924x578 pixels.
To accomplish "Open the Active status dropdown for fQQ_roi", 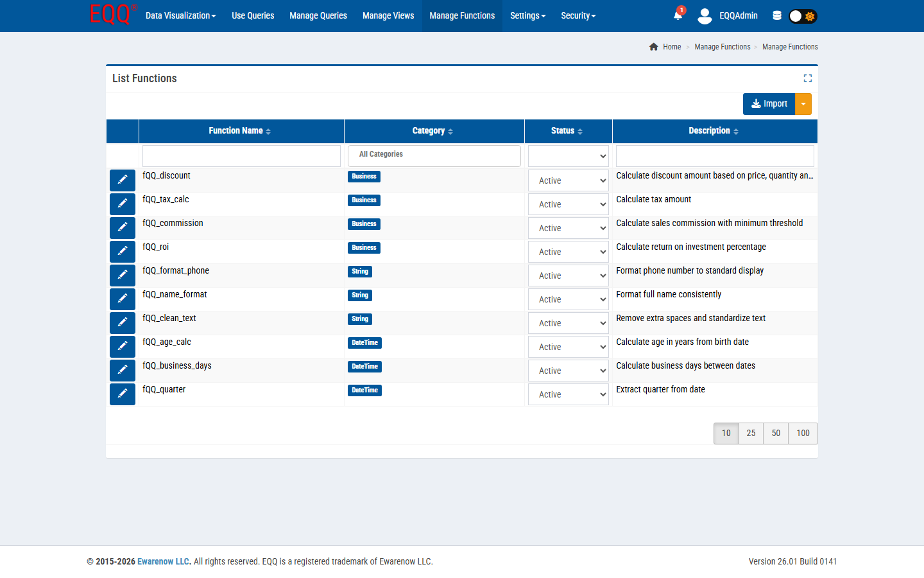I will pyautogui.click(x=568, y=251).
